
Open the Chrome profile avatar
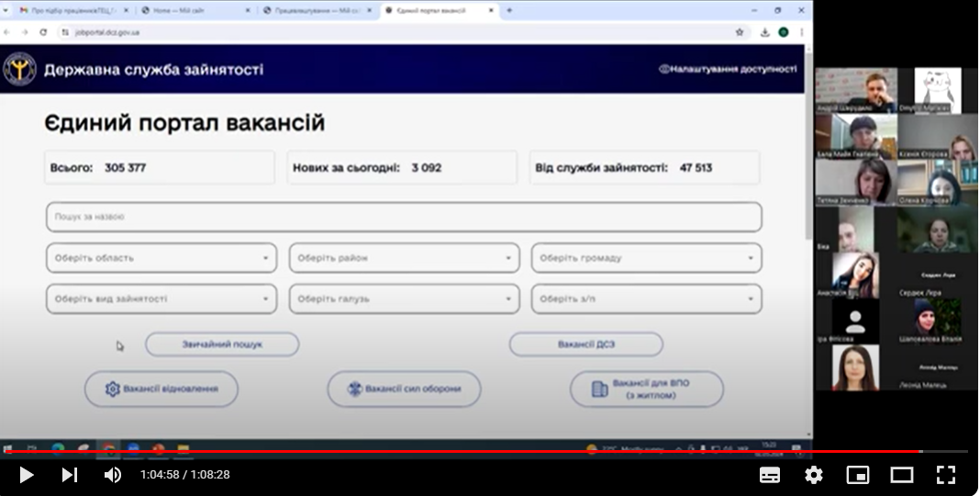783,32
